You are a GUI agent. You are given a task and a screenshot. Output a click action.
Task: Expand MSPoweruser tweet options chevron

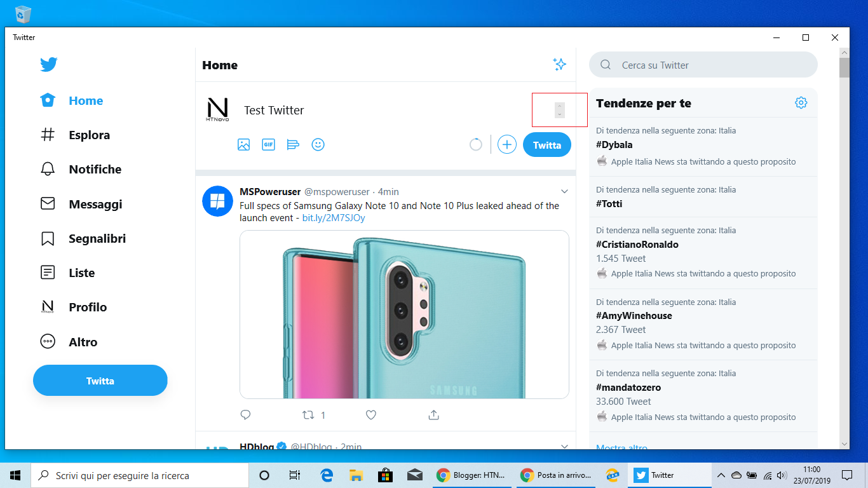point(564,191)
